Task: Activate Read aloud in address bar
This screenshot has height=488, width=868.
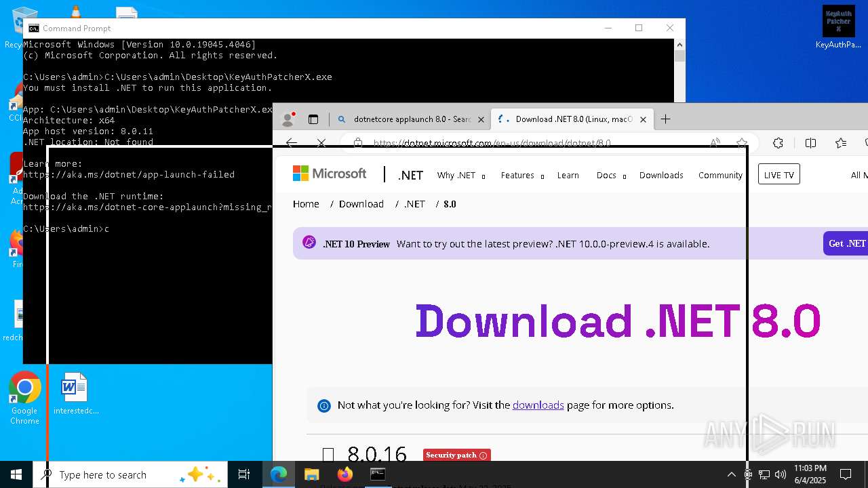Action: (715, 143)
